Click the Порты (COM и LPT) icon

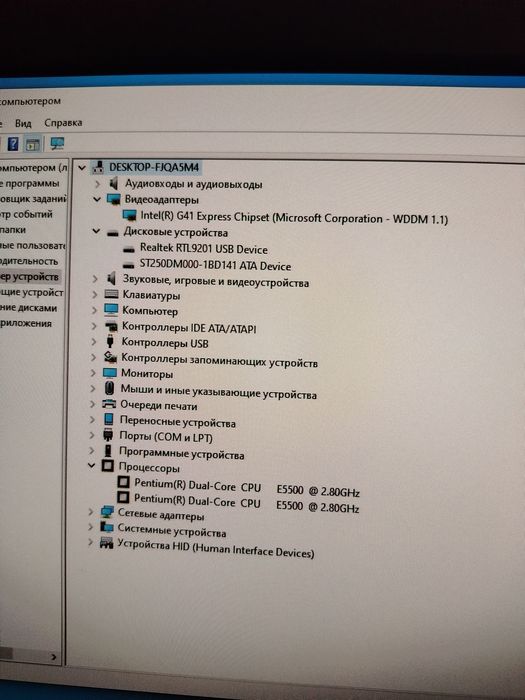(x=108, y=435)
